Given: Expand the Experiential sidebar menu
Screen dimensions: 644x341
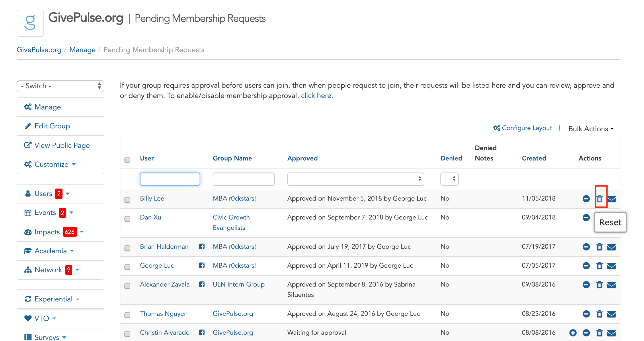Looking at the screenshot, I should [61, 299].
